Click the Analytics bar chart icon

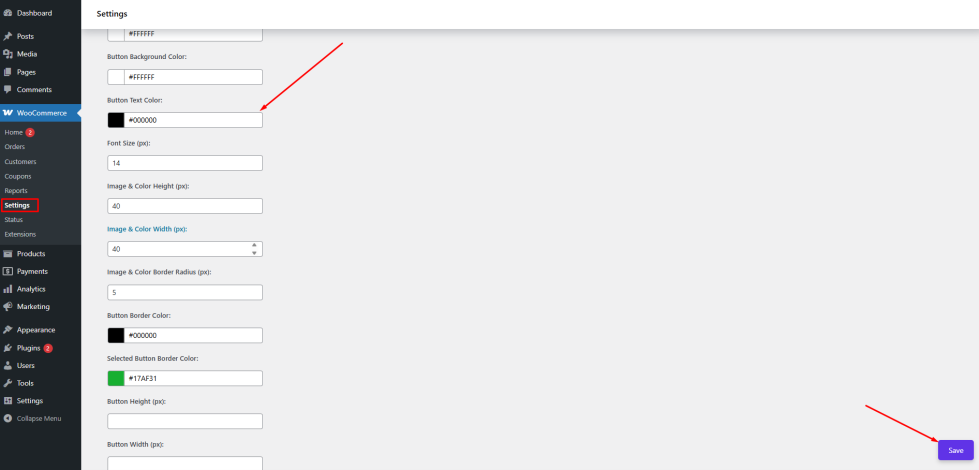pyautogui.click(x=7, y=289)
